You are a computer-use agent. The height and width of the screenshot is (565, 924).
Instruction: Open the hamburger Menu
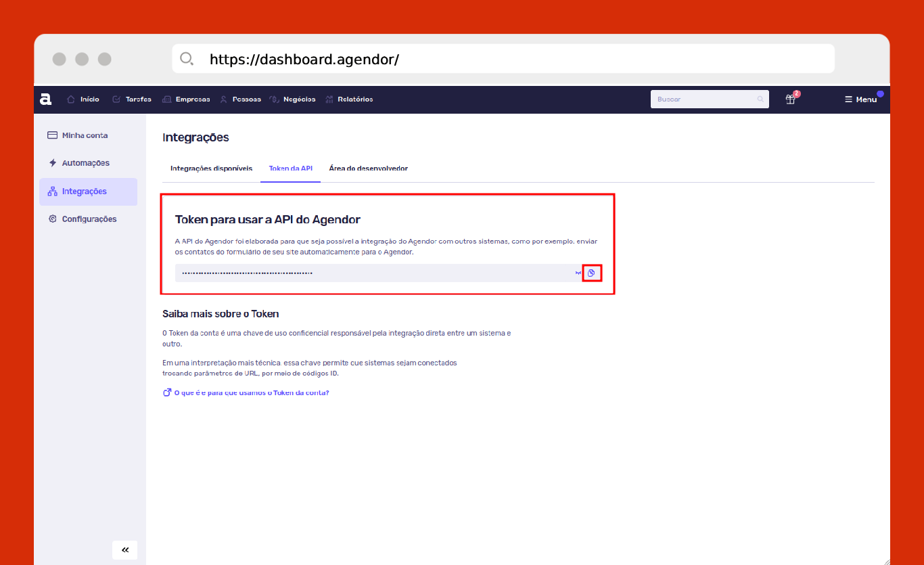860,99
